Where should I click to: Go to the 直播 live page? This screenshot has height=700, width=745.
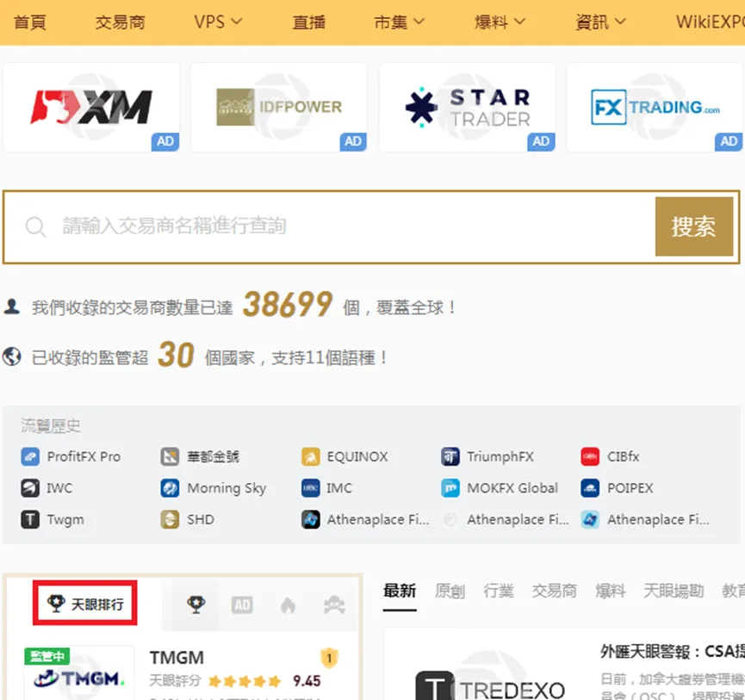(x=309, y=22)
